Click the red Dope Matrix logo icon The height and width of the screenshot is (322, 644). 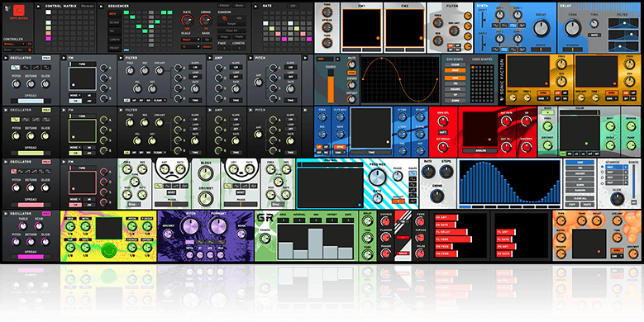click(19, 11)
